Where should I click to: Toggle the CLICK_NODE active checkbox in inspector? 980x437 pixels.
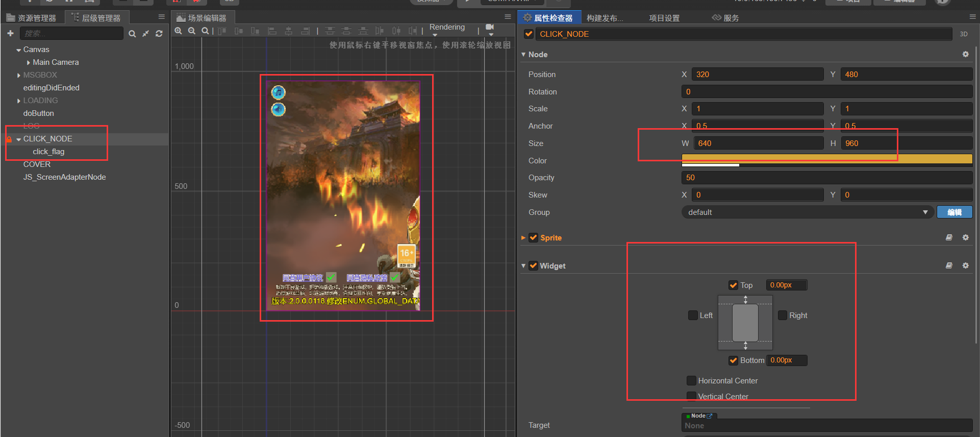point(529,34)
